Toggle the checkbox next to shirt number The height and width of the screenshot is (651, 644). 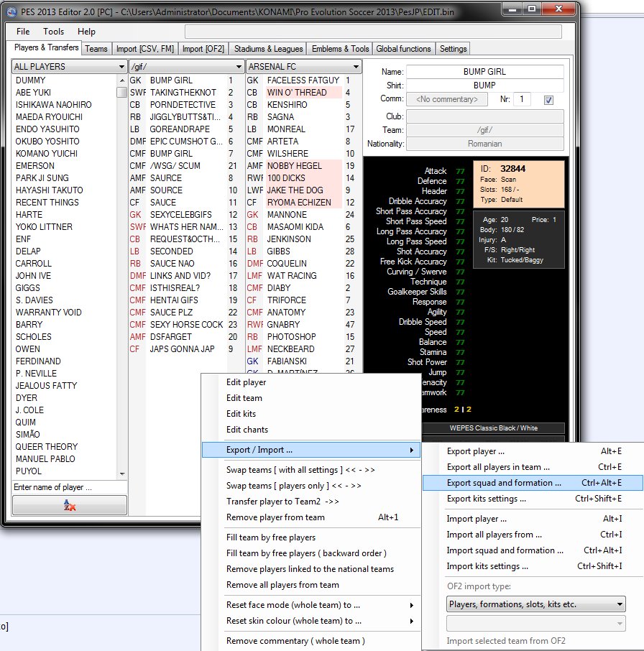click(x=548, y=100)
